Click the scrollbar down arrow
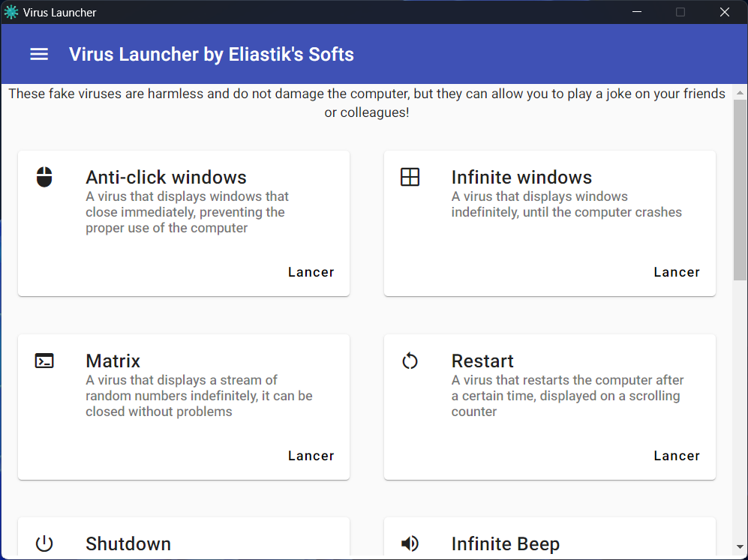 [x=740, y=547]
